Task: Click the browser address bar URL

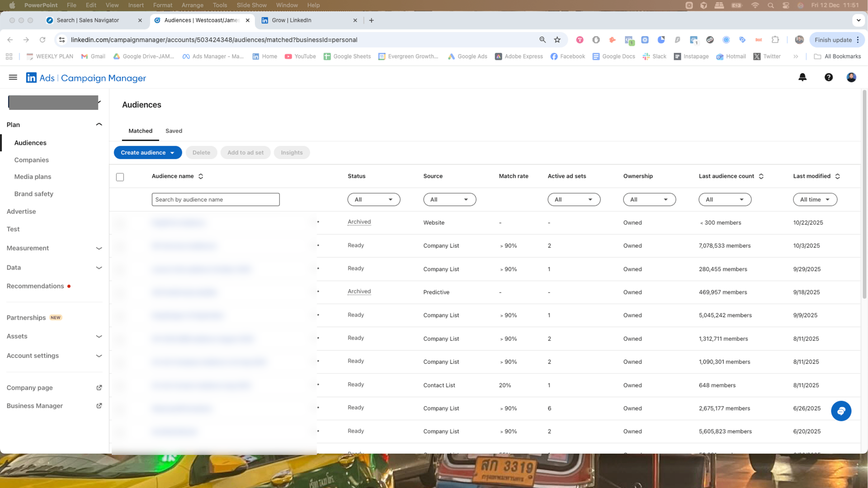Action: pyautogui.click(x=214, y=40)
